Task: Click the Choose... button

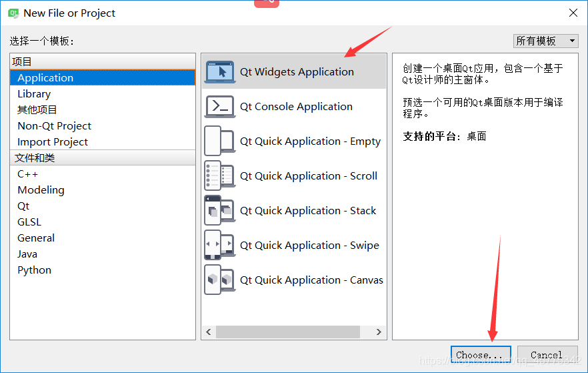Action: coord(481,354)
